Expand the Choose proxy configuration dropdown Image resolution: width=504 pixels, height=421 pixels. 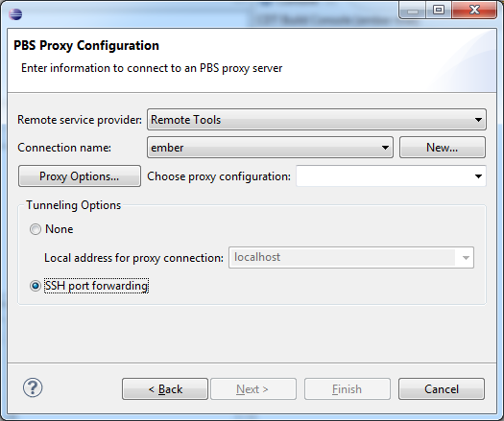tap(478, 176)
